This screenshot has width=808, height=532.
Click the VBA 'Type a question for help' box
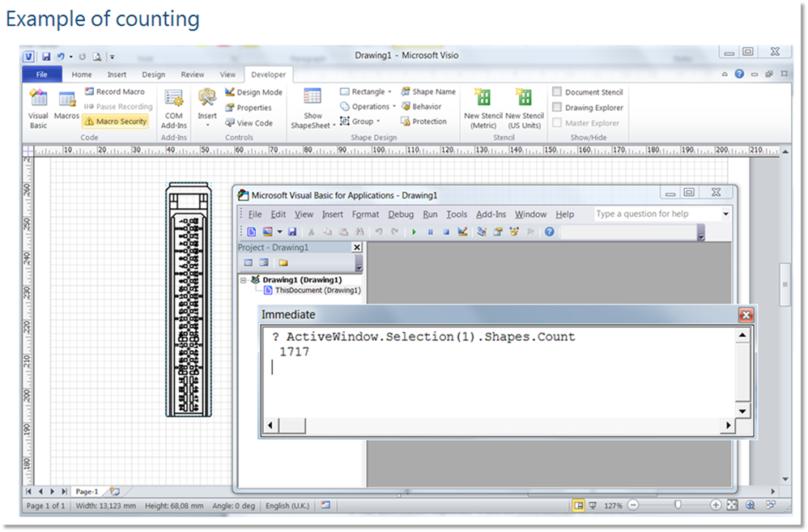pyautogui.click(x=657, y=214)
